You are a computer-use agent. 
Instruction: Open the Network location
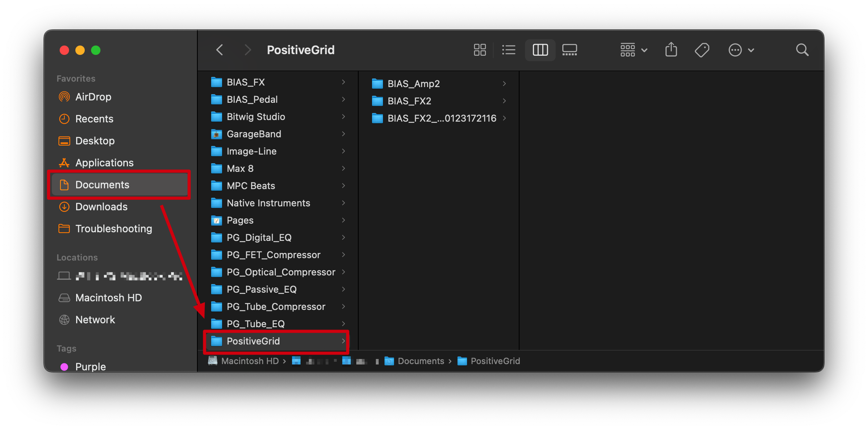[95, 320]
